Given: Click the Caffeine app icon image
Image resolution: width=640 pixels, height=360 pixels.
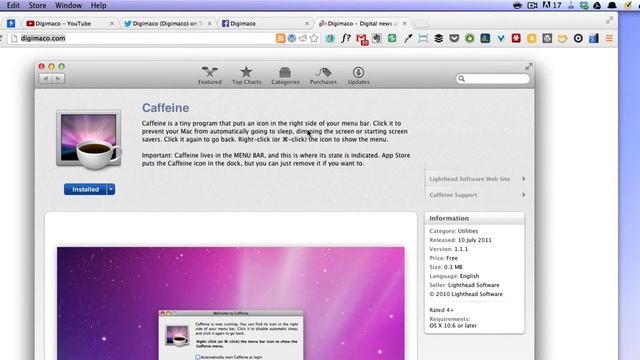Looking at the screenshot, I should tap(89, 140).
